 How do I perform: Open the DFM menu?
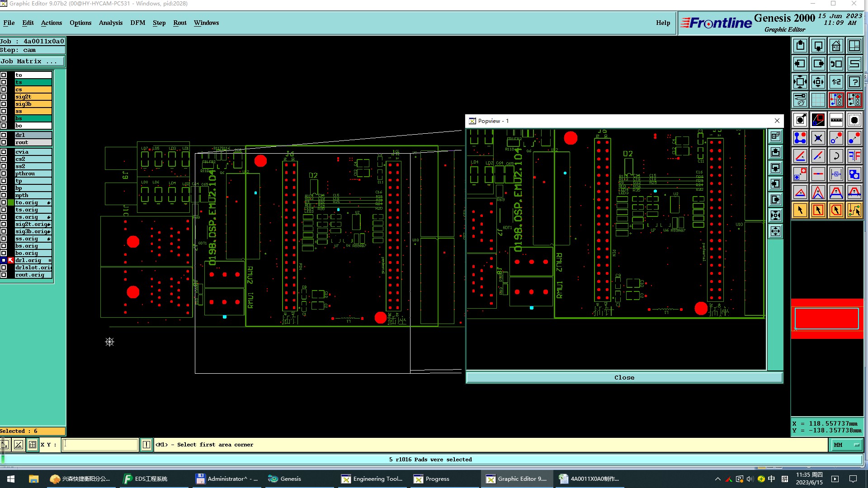click(x=137, y=23)
